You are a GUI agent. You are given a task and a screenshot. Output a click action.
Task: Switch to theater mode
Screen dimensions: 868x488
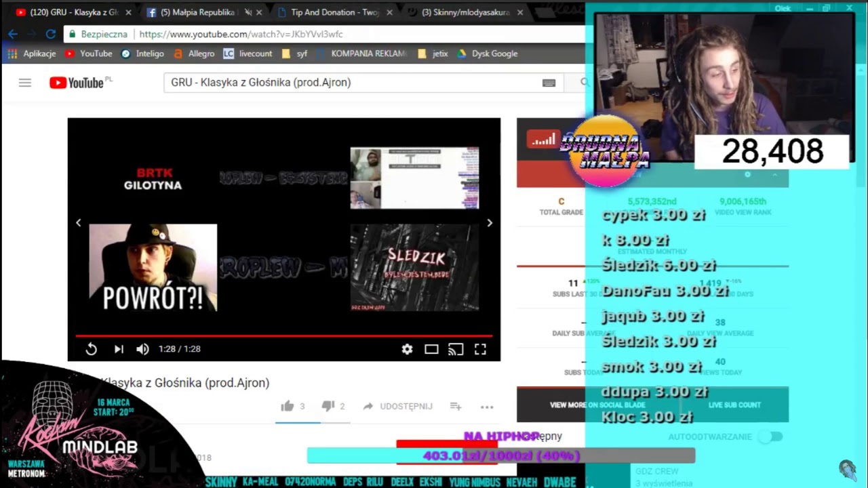tap(431, 349)
